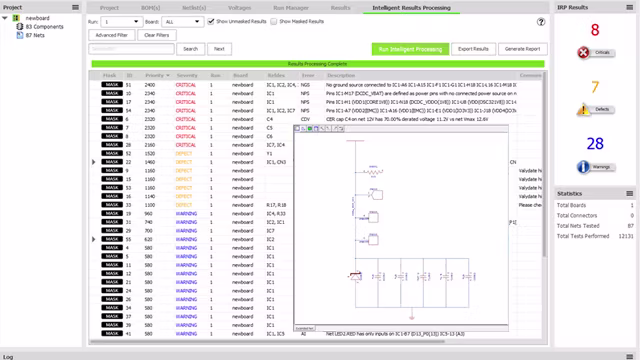Click the Description column header

[341, 76]
